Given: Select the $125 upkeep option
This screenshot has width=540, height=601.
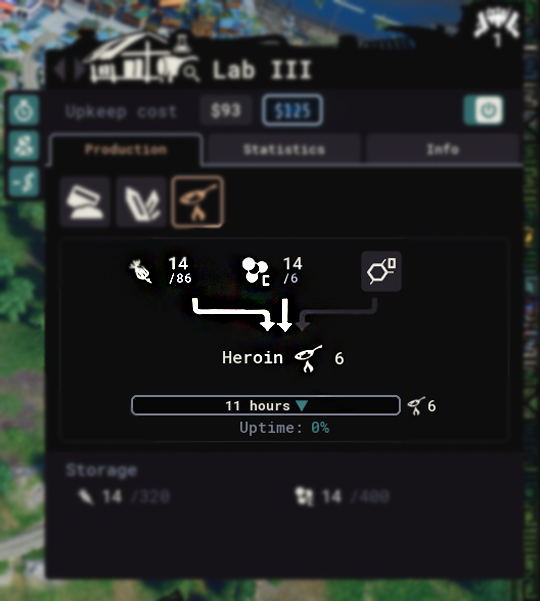Looking at the screenshot, I should click(x=292, y=110).
